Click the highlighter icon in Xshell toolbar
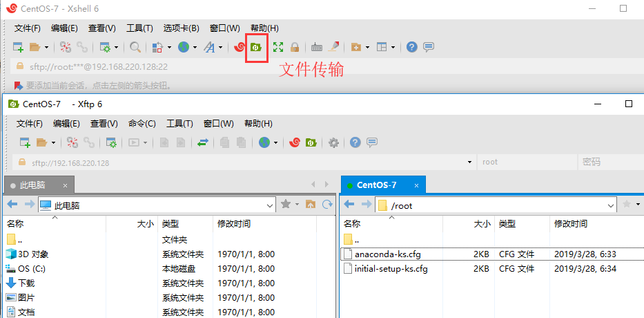 (x=333, y=47)
